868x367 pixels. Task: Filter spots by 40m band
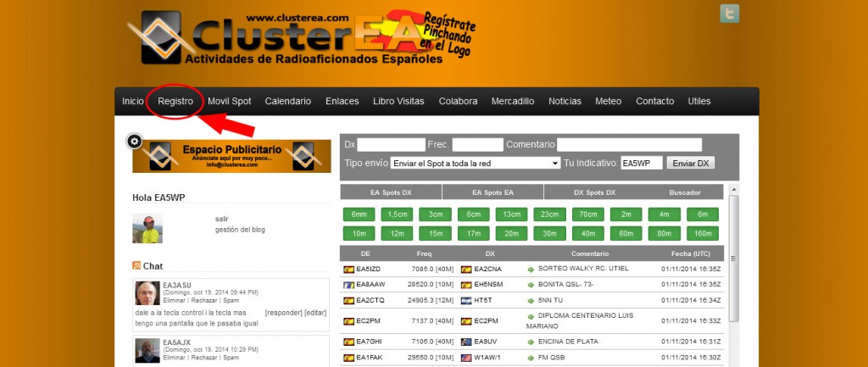point(588,234)
